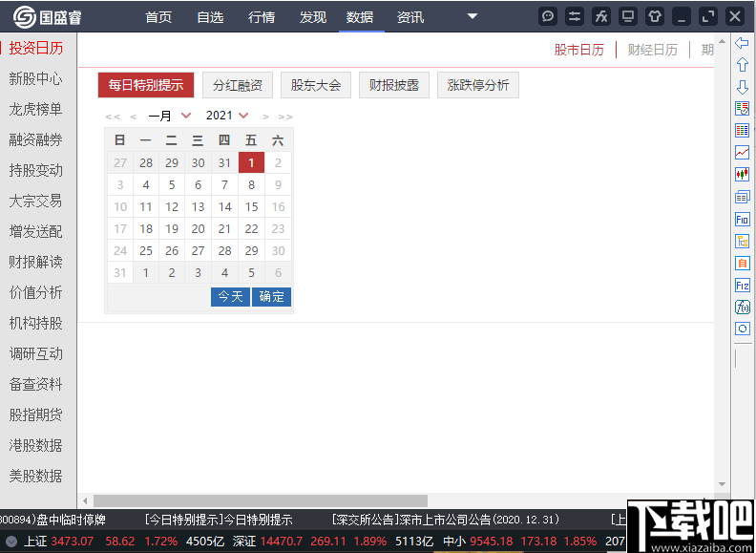Screen dimensions: 756x553
Task: Select the highlighted date 1 in calendar
Action: tap(251, 162)
